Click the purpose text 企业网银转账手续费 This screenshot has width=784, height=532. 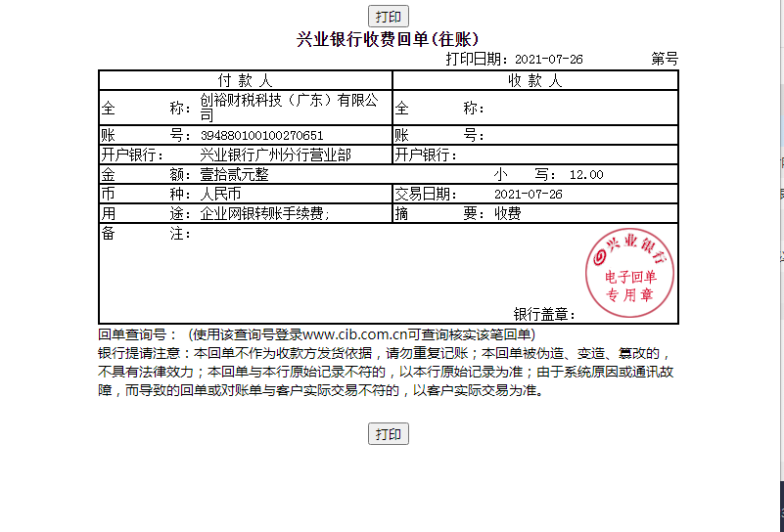pos(264,213)
